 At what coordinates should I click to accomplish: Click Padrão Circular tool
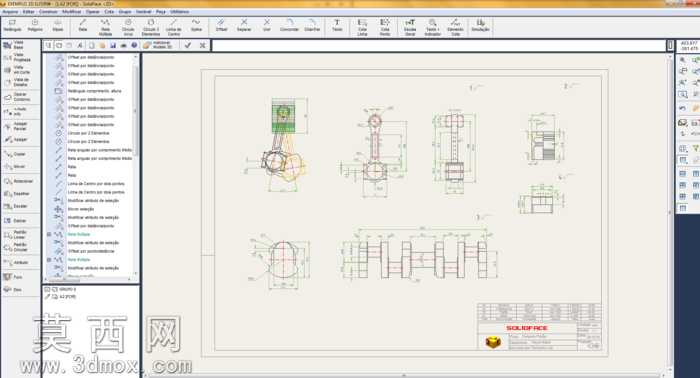point(16,247)
